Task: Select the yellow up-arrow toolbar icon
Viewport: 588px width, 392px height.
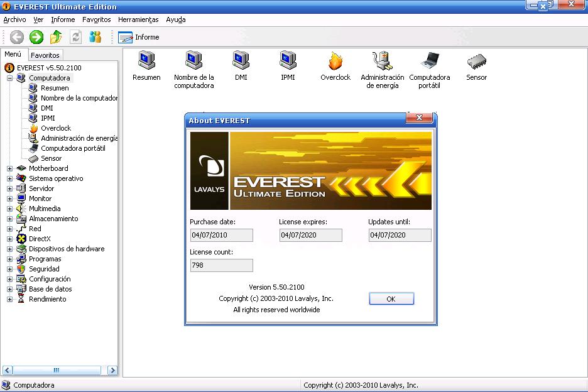Action: point(54,37)
